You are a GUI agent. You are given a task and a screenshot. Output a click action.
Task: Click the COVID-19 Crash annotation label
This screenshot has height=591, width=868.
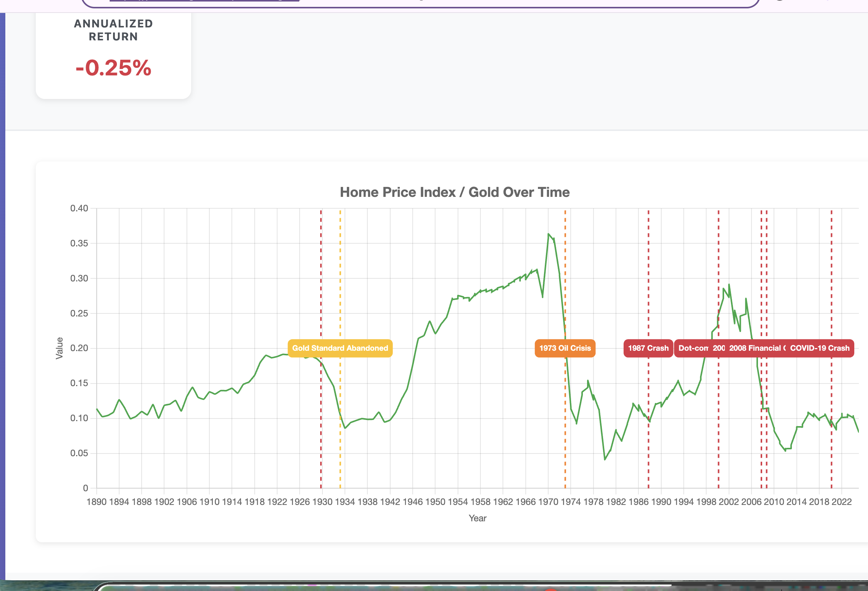click(820, 348)
